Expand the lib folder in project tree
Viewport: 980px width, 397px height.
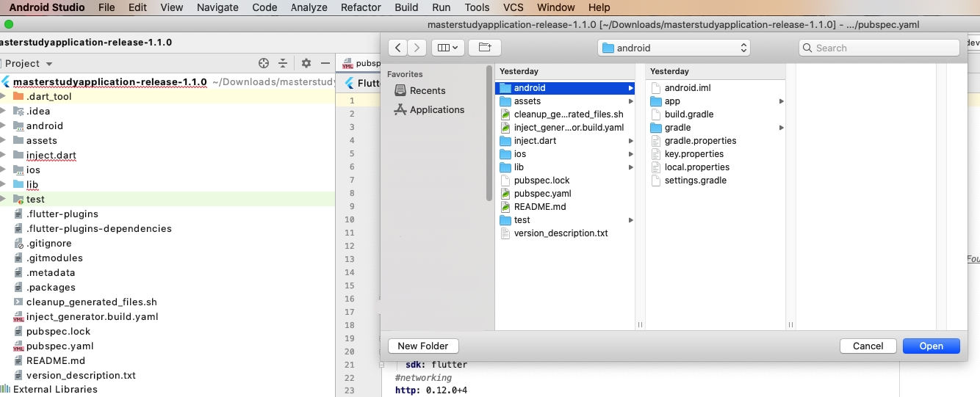pyautogui.click(x=4, y=184)
